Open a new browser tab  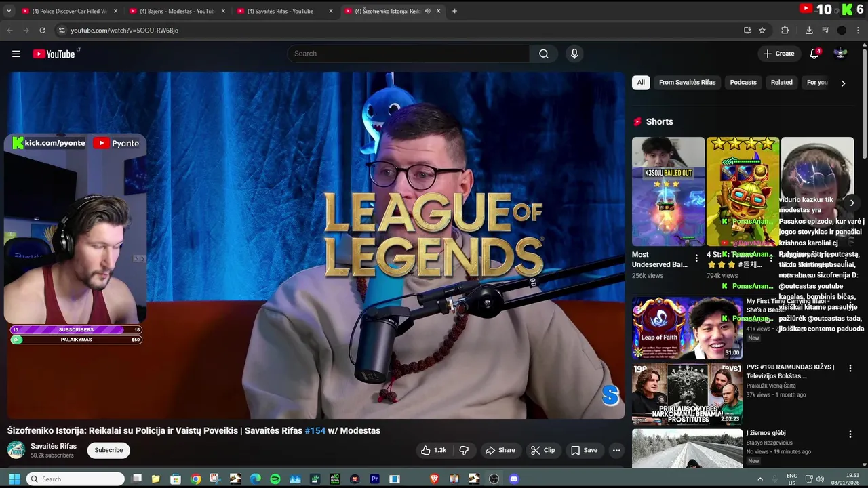(x=454, y=11)
